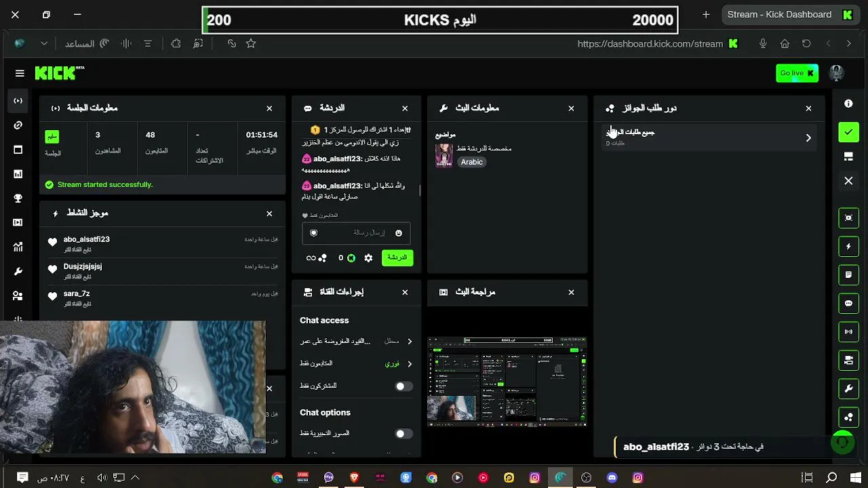Toggle the subscribers-only chat switch
The image size is (868, 488).
tap(403, 386)
